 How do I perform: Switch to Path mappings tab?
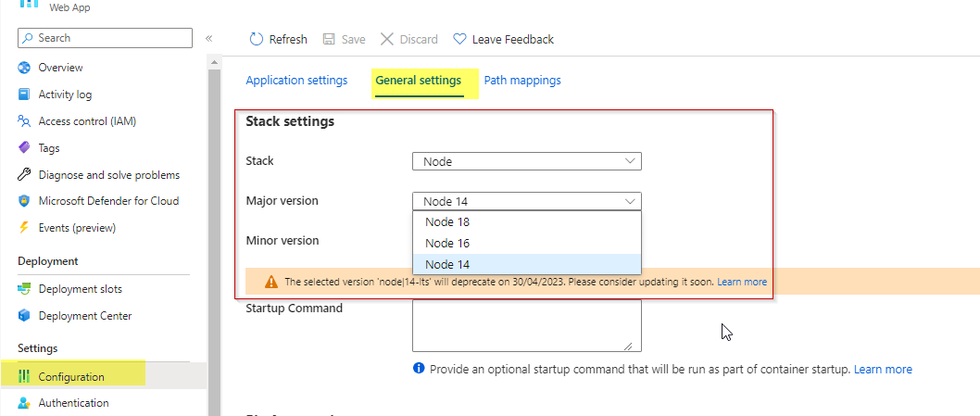(522, 80)
